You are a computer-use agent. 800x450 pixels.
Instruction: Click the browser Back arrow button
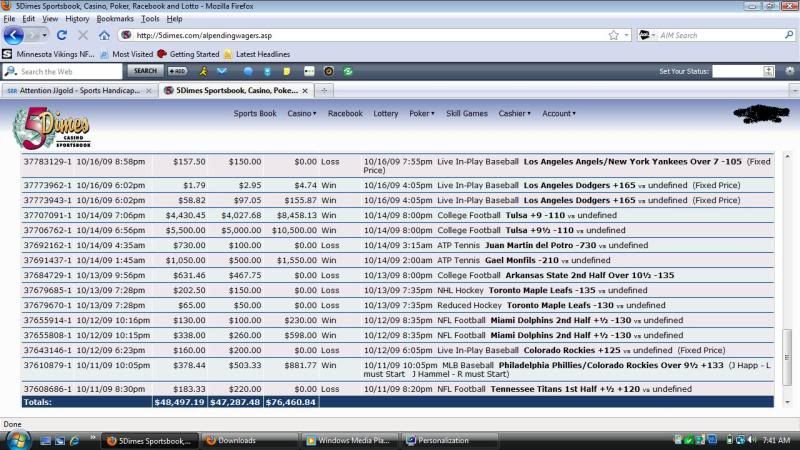(13, 35)
